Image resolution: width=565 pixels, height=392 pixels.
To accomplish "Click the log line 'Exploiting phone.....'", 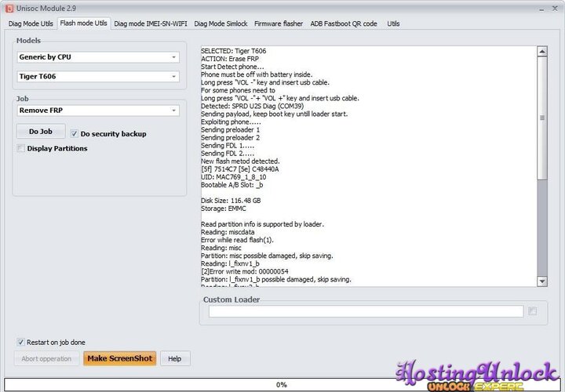I will 231,122.
